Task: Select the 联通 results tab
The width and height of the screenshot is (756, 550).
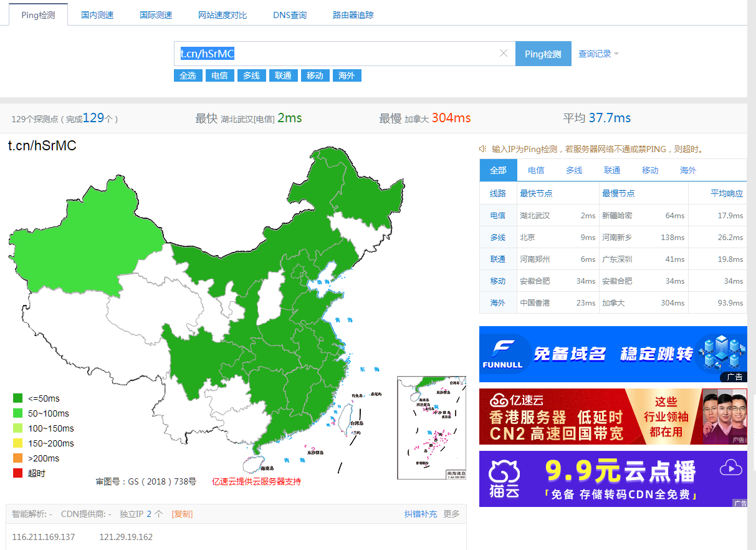Action: pos(612,170)
